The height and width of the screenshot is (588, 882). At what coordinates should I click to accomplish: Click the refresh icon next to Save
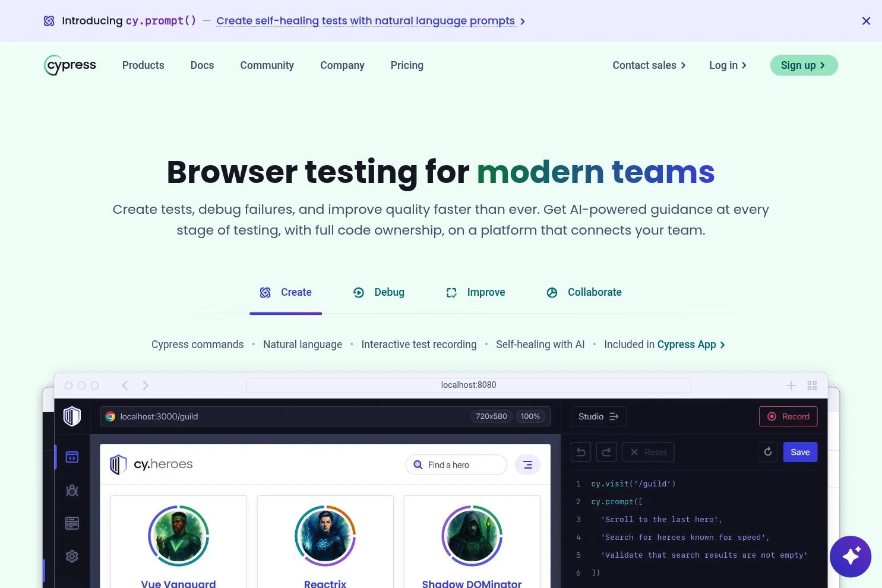(x=768, y=452)
